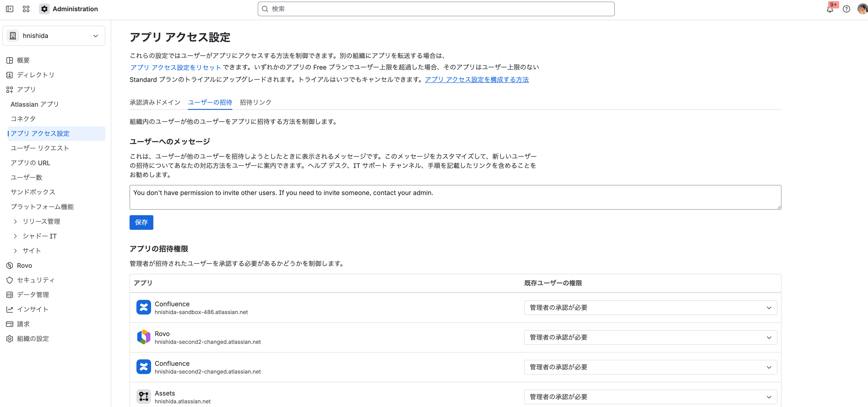Click Confluence icon for hnishida-second2-changed site
Image resolution: width=868 pixels, height=407 pixels.
coord(144,367)
